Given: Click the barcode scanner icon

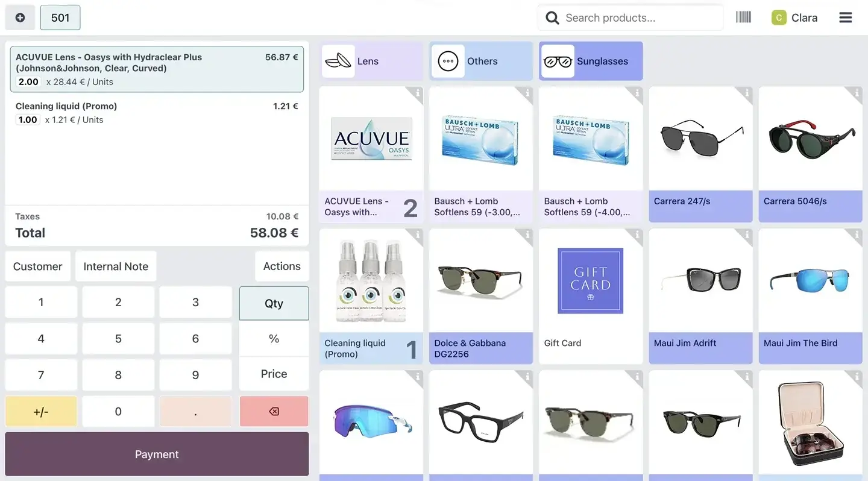Looking at the screenshot, I should pyautogui.click(x=743, y=17).
